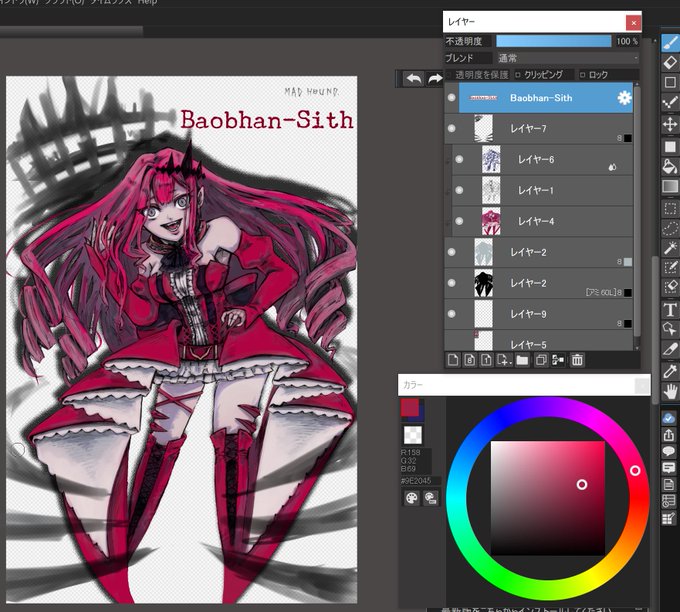Select the Select Eraser tool
Image resolution: width=680 pixels, height=612 pixels.
click(x=670, y=287)
